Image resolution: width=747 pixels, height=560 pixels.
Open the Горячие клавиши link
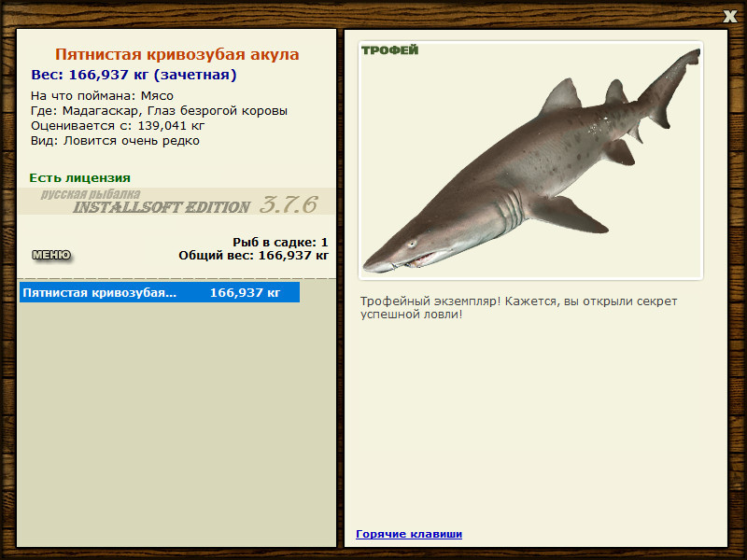click(409, 534)
